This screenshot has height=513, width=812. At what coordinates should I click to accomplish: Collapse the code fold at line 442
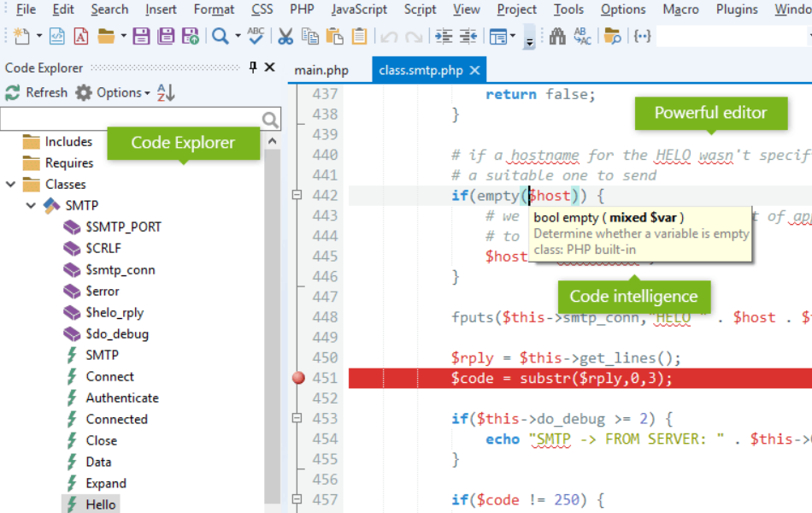point(297,195)
